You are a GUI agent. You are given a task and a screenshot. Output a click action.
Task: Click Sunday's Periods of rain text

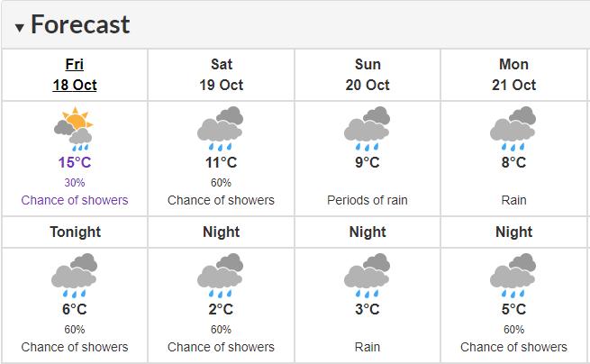368,200
